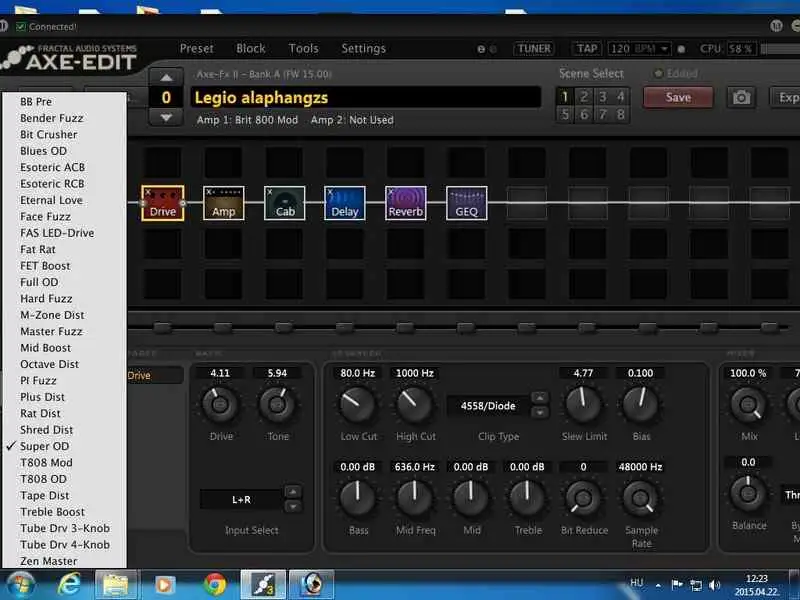The width and height of the screenshot is (800, 600).
Task: Click the Sample Rate knob
Action: pyautogui.click(x=640, y=498)
